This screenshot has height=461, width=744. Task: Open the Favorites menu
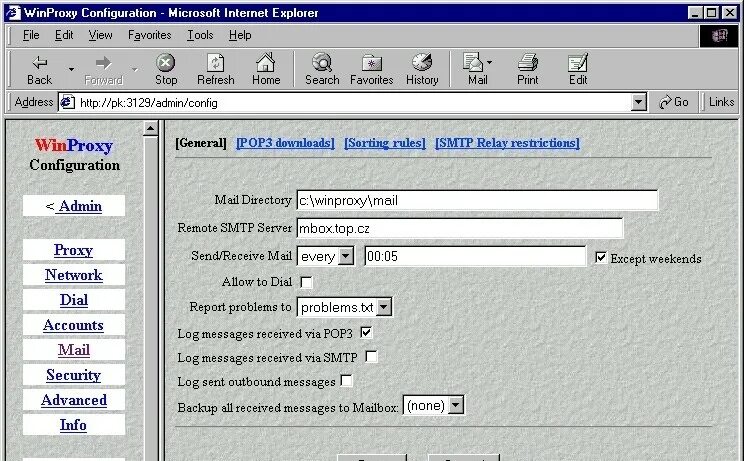pyautogui.click(x=149, y=35)
